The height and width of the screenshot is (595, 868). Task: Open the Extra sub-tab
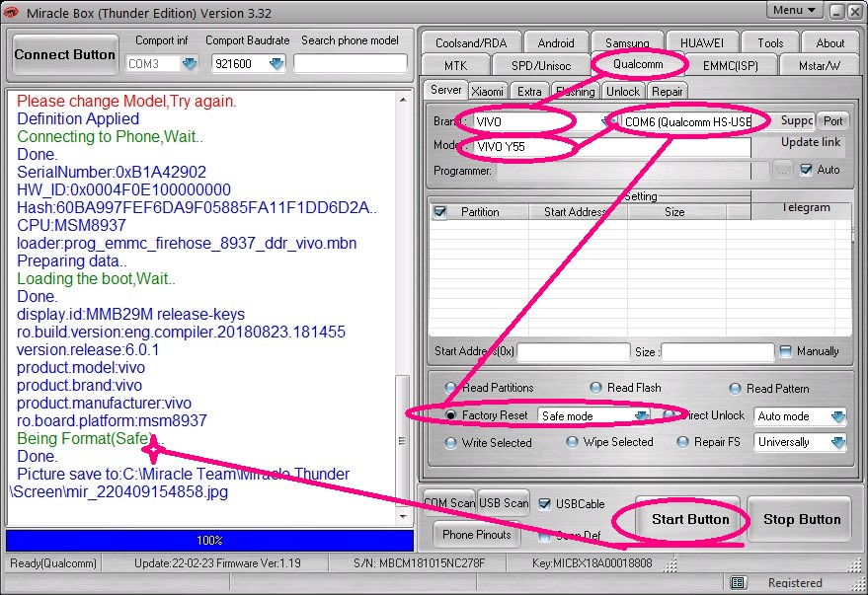pos(529,91)
